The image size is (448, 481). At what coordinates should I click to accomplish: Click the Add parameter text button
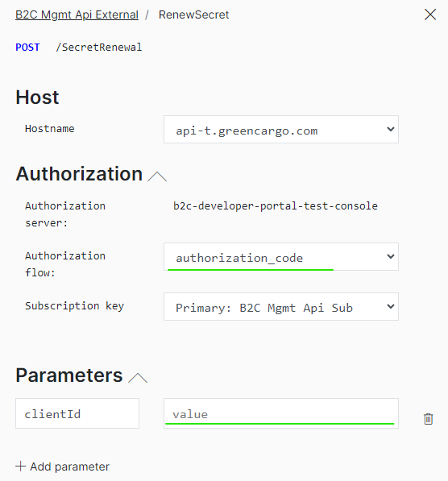click(69, 466)
